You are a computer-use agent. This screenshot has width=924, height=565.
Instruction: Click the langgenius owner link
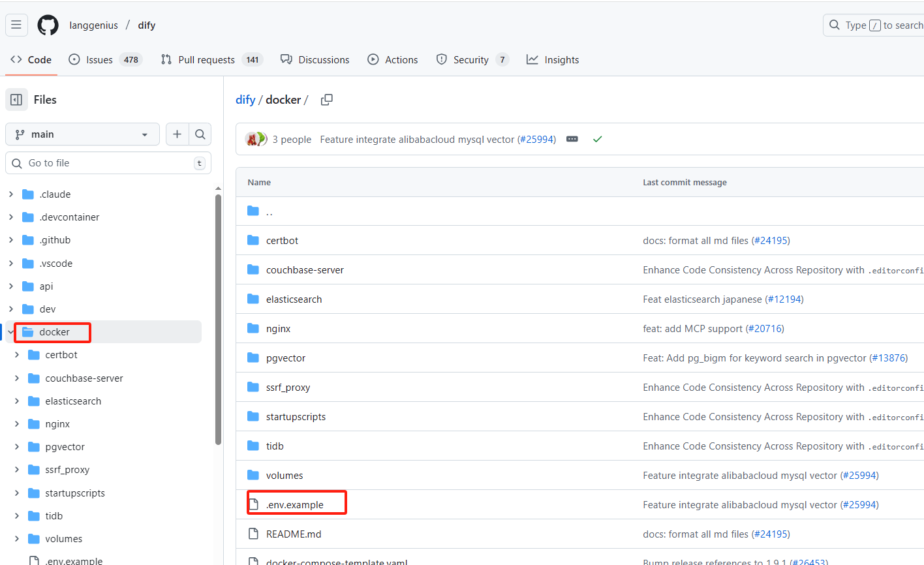[94, 25]
